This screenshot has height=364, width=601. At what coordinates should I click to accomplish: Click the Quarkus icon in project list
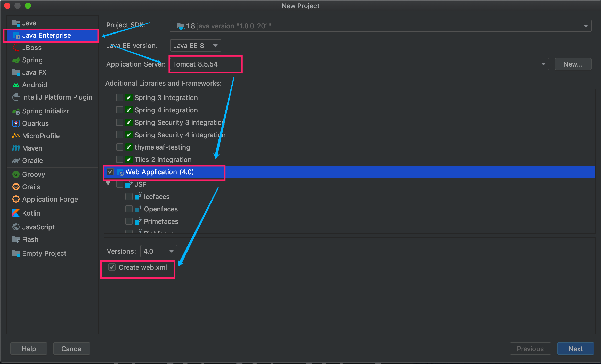[x=16, y=123]
